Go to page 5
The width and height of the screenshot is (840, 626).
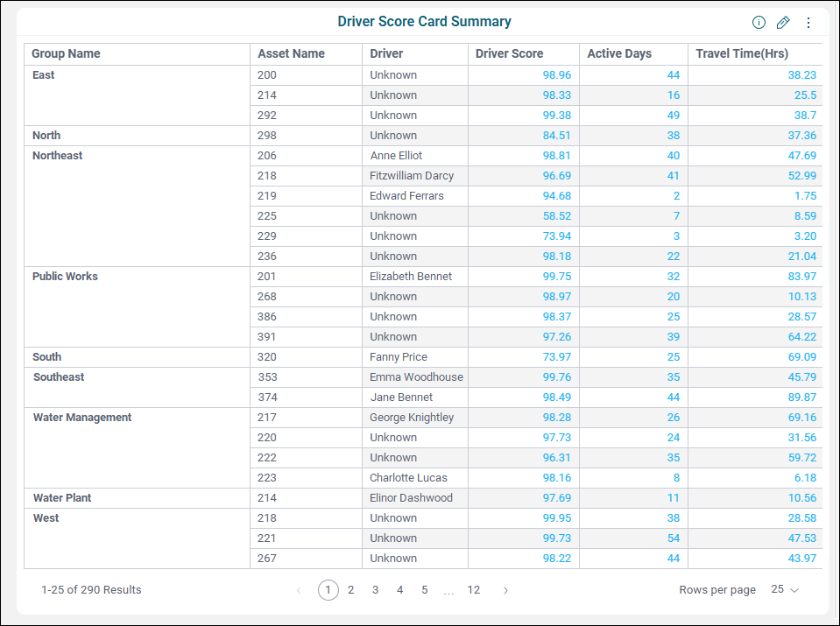(x=424, y=590)
